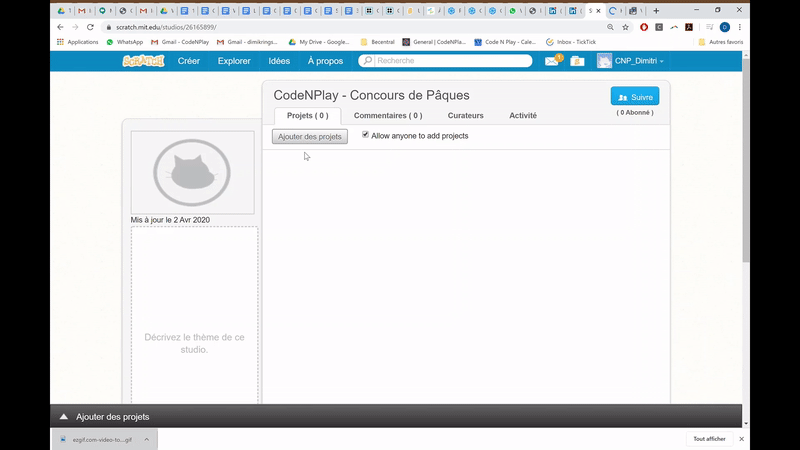Toggle Allow anyone to add projects checkbox
The height and width of the screenshot is (450, 800).
click(365, 135)
